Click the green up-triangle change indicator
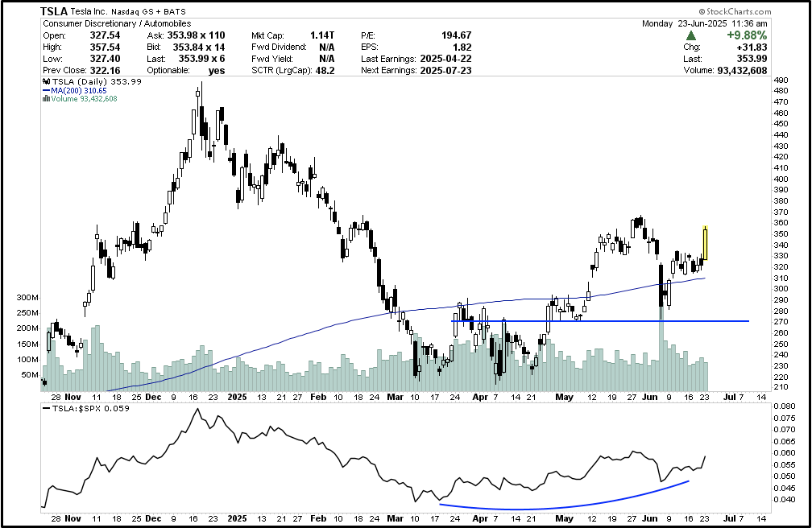 (691, 35)
